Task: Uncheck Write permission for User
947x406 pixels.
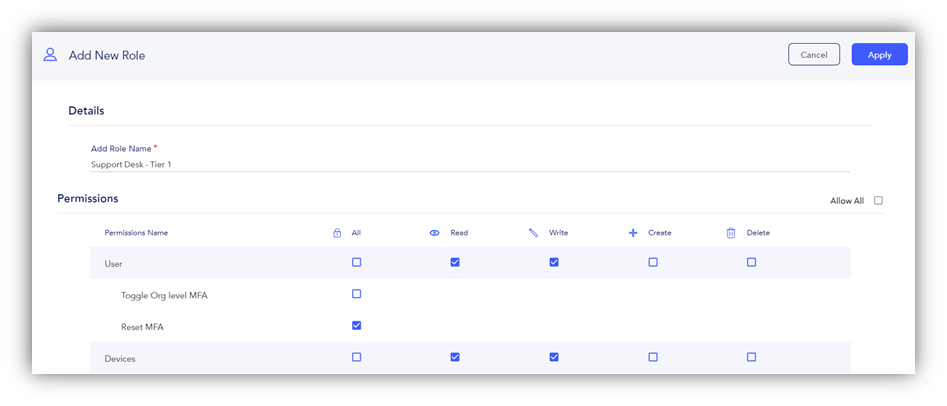Action: pos(554,262)
